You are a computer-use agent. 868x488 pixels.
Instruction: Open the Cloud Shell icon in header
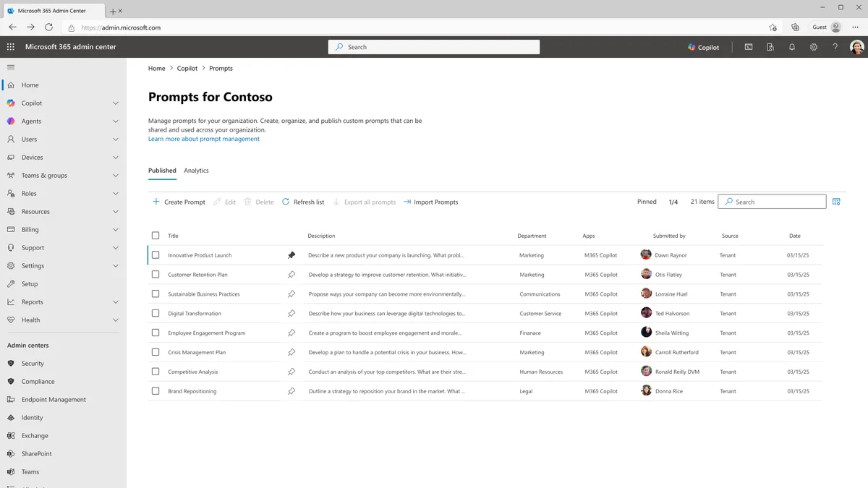[749, 47]
